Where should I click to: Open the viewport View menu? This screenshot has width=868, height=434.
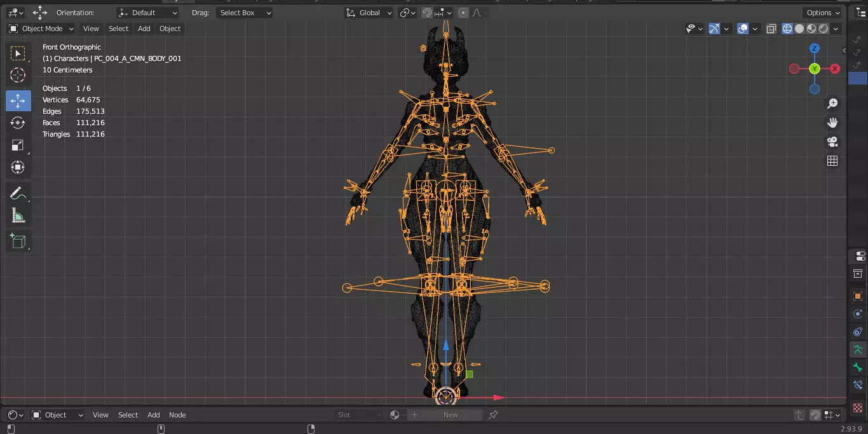tap(91, 29)
